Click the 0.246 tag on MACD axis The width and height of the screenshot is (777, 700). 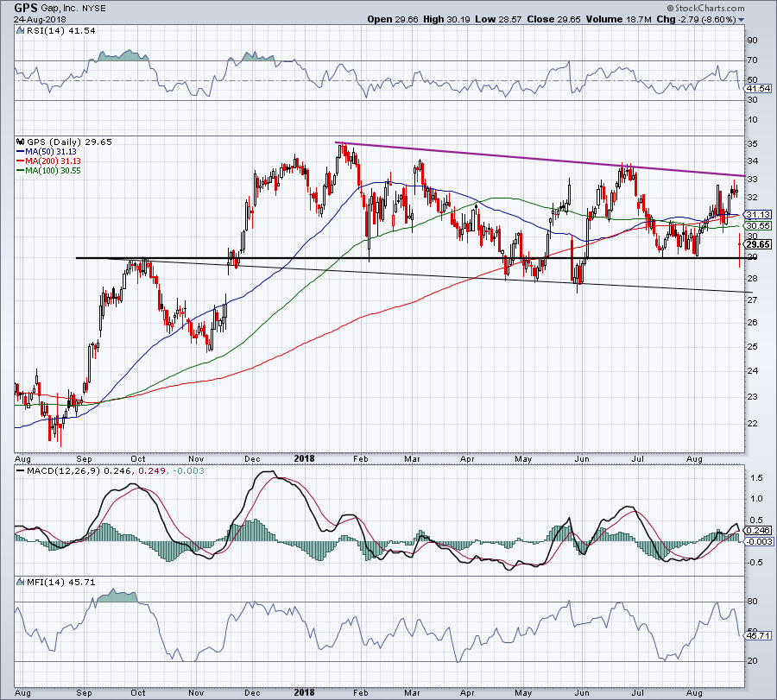tap(759, 530)
